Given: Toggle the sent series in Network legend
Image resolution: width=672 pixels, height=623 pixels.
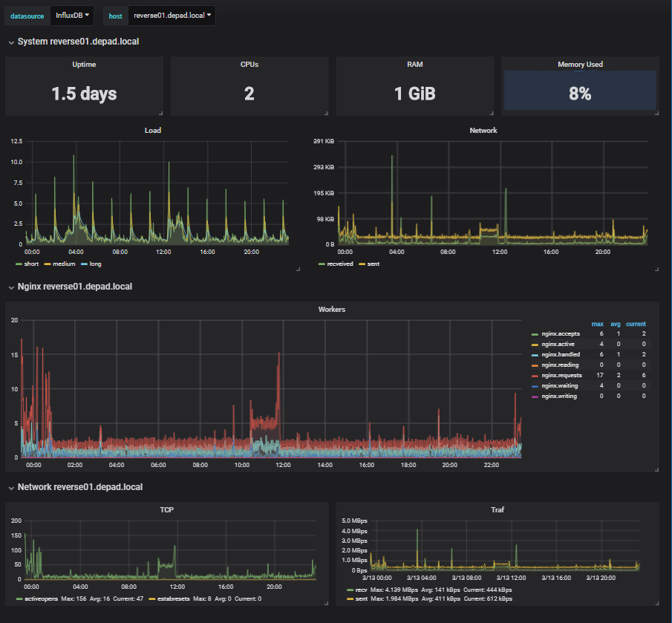Looking at the screenshot, I should (373, 264).
